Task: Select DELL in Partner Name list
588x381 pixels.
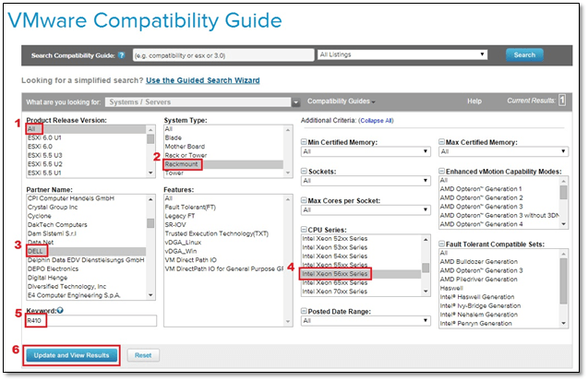Action: pyautogui.click(x=86, y=251)
